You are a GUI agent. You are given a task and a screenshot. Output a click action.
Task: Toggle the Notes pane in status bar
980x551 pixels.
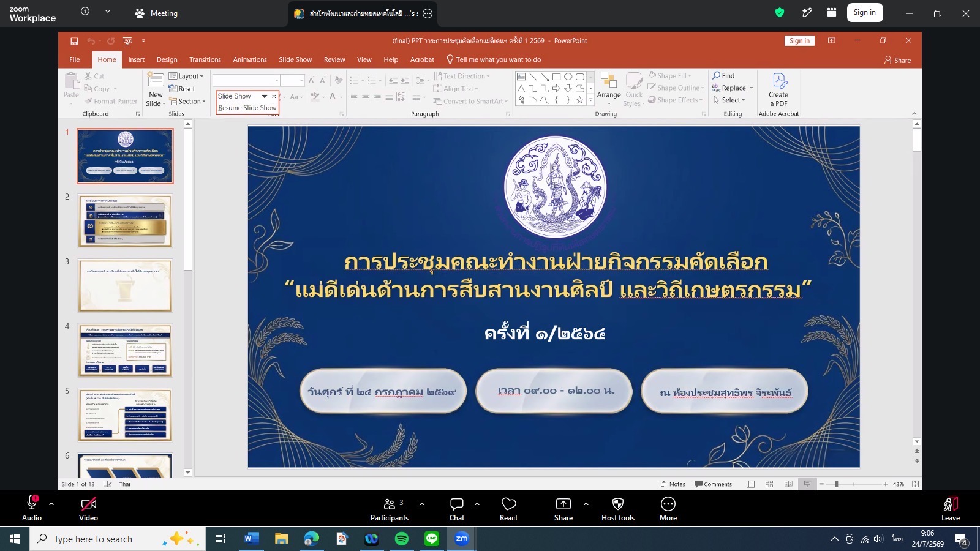pyautogui.click(x=673, y=484)
